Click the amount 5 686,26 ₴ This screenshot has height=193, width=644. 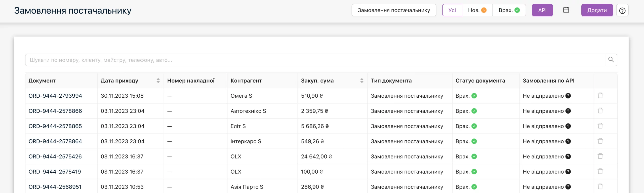click(x=315, y=126)
